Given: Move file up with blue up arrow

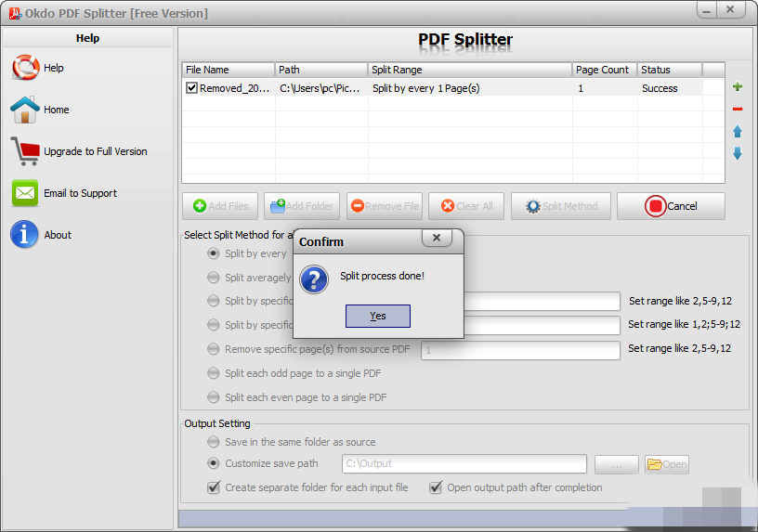Looking at the screenshot, I should (738, 132).
